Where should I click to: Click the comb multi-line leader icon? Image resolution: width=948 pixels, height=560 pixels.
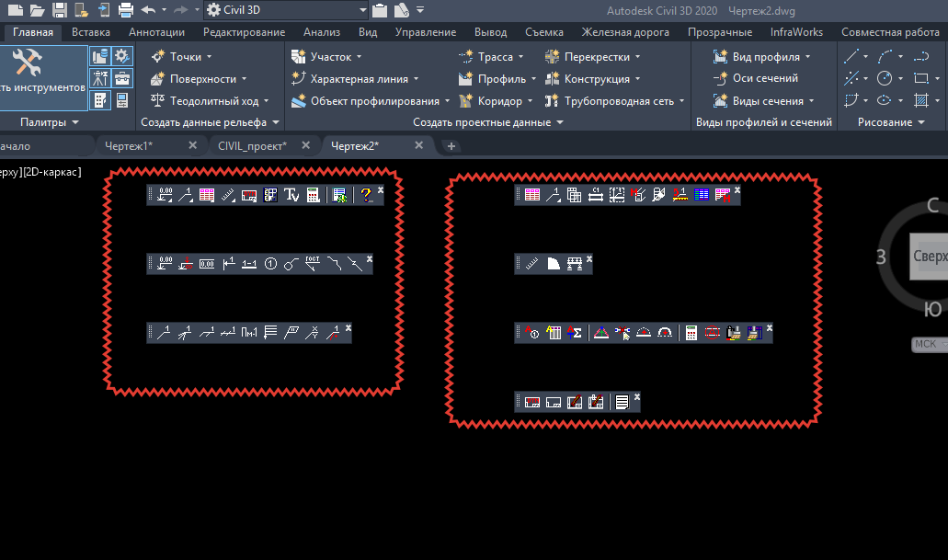270,333
